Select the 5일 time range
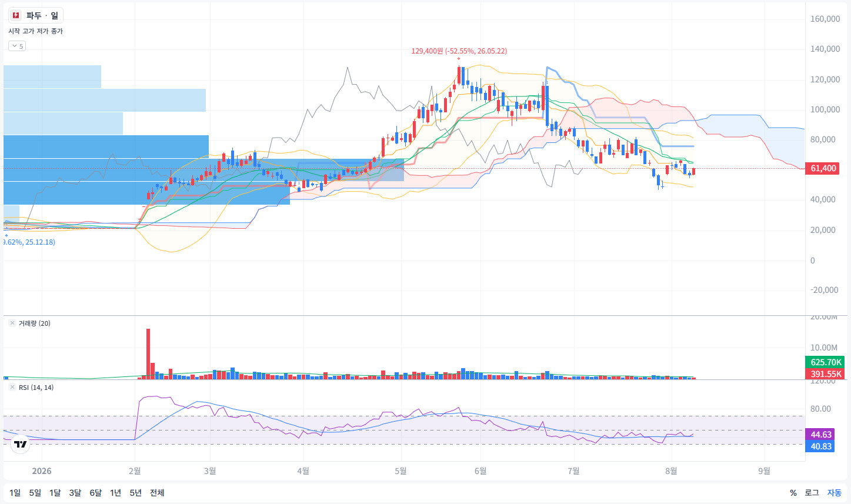The width and height of the screenshot is (851, 504). [x=35, y=493]
